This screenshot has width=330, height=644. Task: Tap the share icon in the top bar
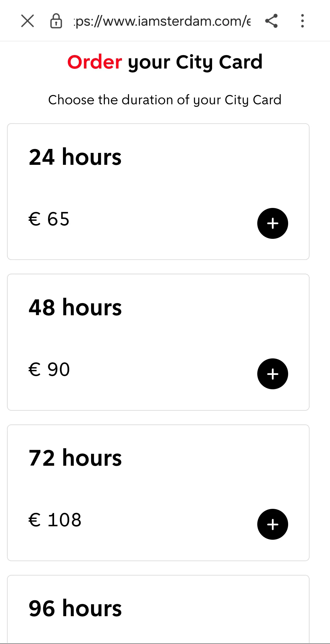tap(271, 21)
